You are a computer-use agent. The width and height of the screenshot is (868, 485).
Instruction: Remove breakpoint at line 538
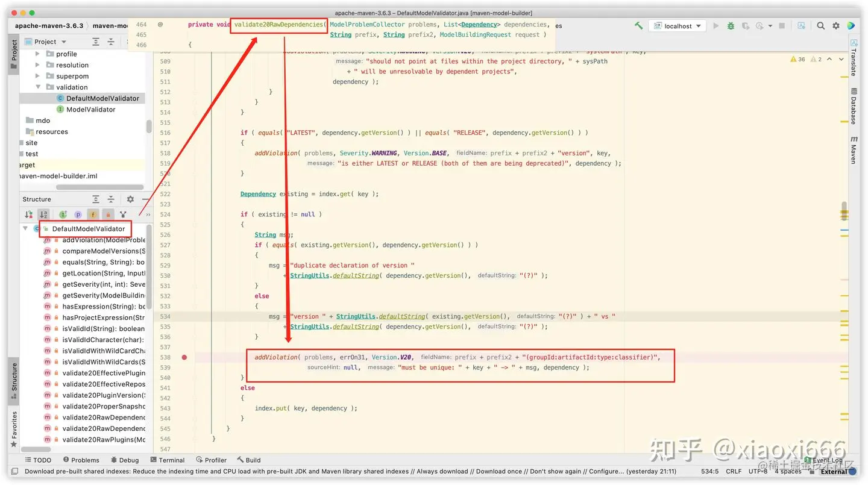point(184,357)
